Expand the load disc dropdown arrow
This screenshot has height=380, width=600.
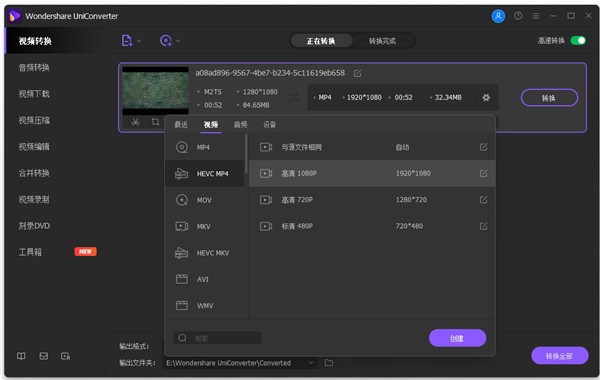click(x=178, y=41)
